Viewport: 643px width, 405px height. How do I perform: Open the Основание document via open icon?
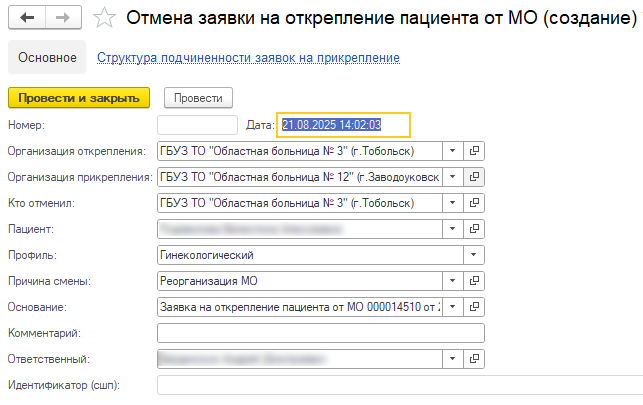475,307
